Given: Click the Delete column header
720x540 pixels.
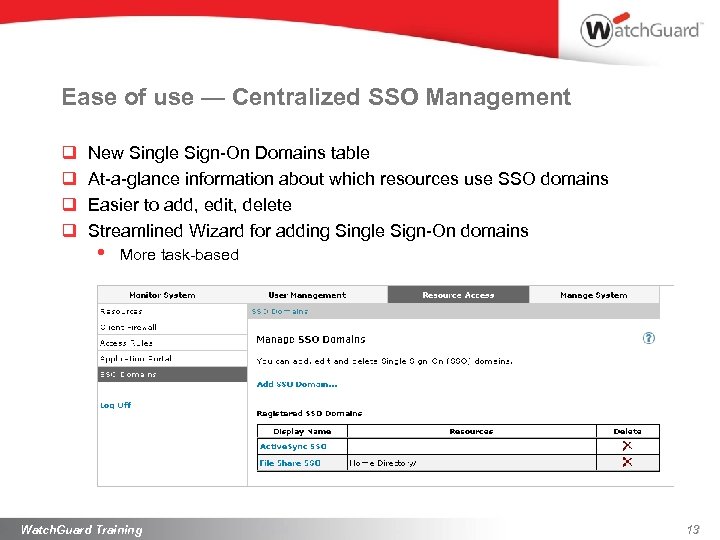Looking at the screenshot, I should pyautogui.click(x=628, y=431).
